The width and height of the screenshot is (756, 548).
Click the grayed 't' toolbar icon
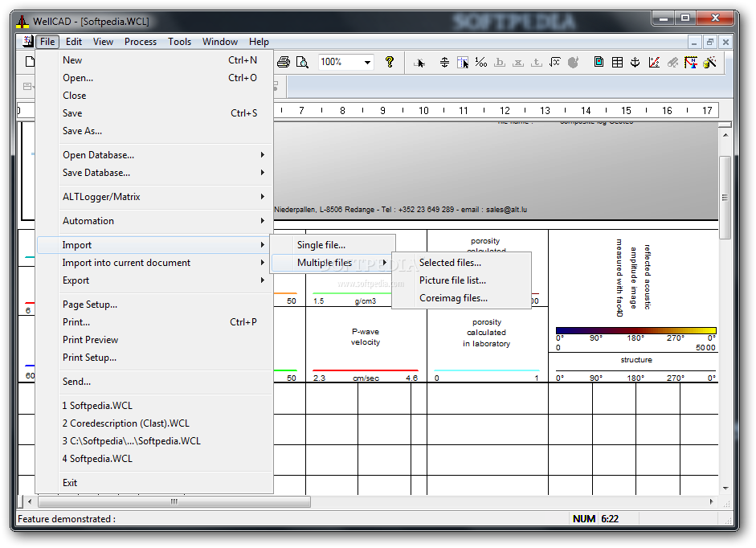point(536,62)
